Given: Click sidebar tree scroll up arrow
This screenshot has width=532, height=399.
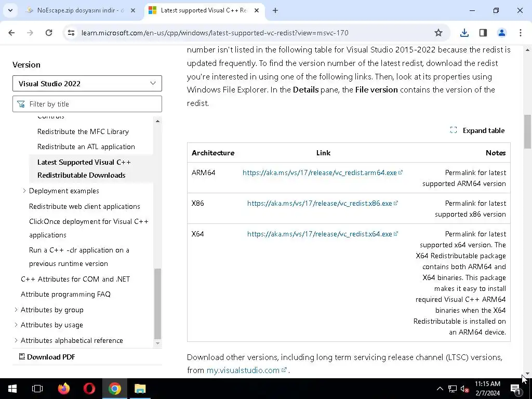Looking at the screenshot, I should click(157, 121).
